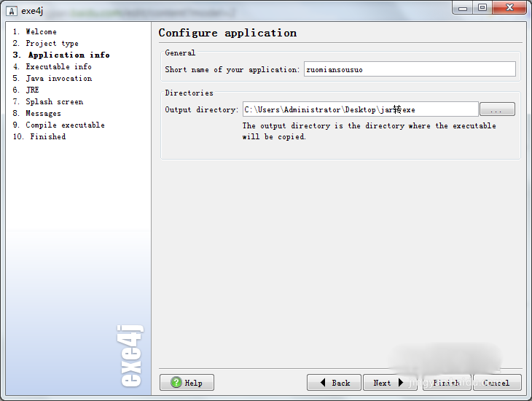Cancel the wizard with the Cancel button
Screen dimensions: 532x401
click(x=496, y=383)
